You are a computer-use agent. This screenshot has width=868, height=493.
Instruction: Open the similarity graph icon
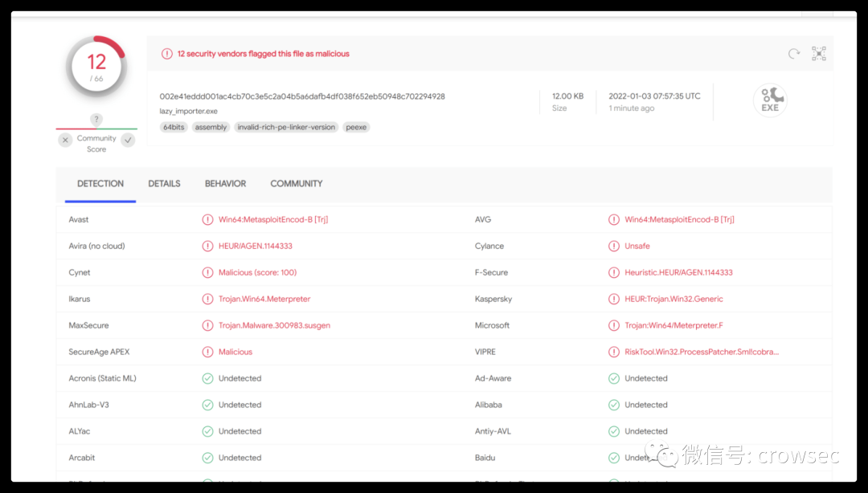[x=819, y=54]
